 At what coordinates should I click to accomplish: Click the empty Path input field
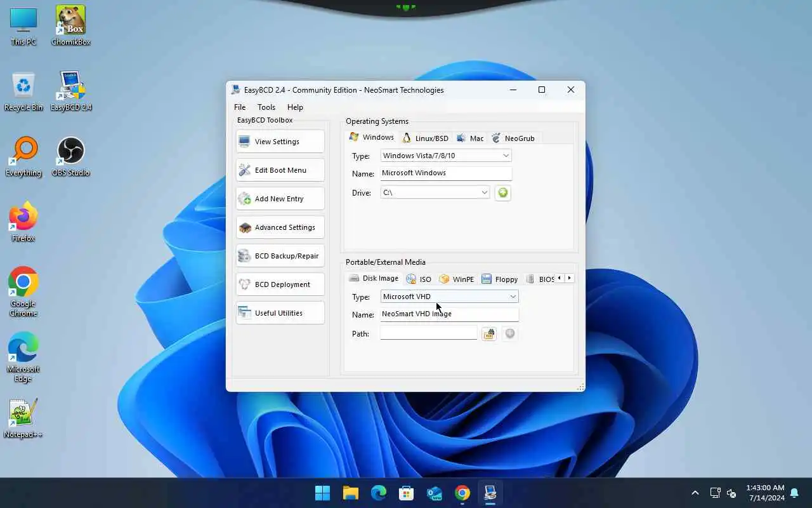429,333
